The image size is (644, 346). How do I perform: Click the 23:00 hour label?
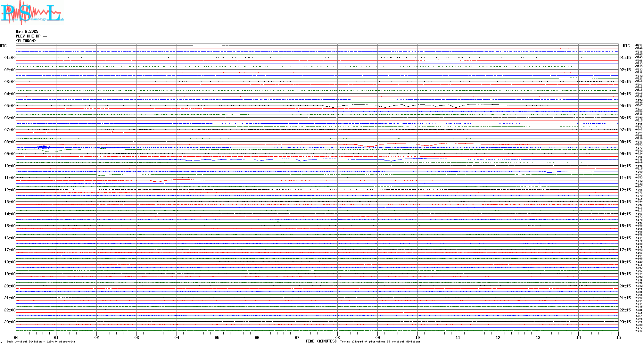[10, 322]
